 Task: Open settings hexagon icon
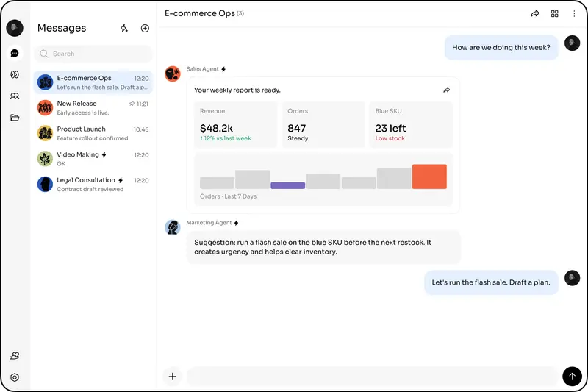(15, 377)
